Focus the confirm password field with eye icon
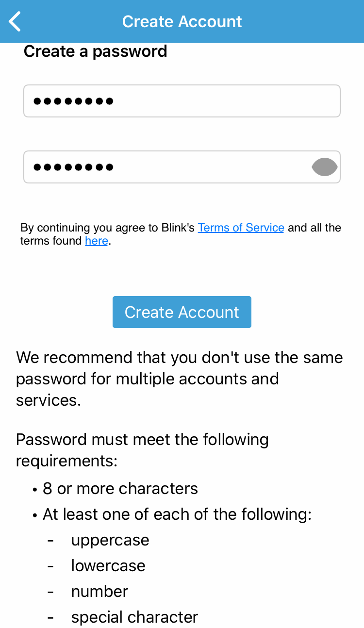364x628 pixels. pos(182,167)
